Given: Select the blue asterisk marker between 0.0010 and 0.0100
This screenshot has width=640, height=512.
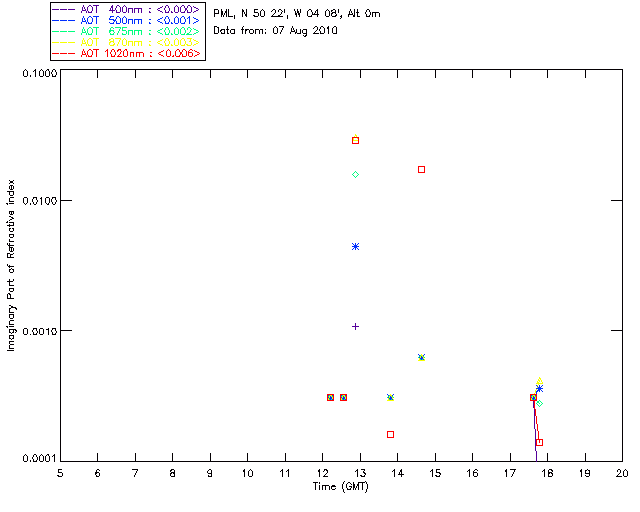Looking at the screenshot, I should (356, 247).
